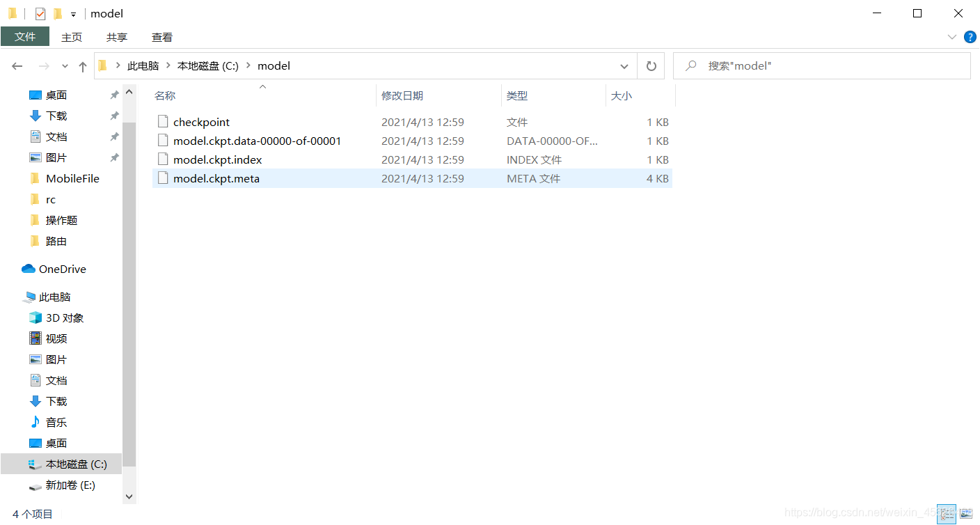Viewport: 980px width, 525px height.
Task: Open the recent locations dropdown arrow
Action: [x=65, y=66]
